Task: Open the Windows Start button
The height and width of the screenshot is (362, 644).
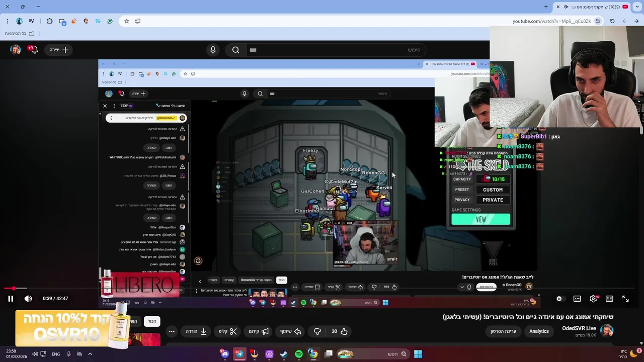Action: pyautogui.click(x=418, y=354)
